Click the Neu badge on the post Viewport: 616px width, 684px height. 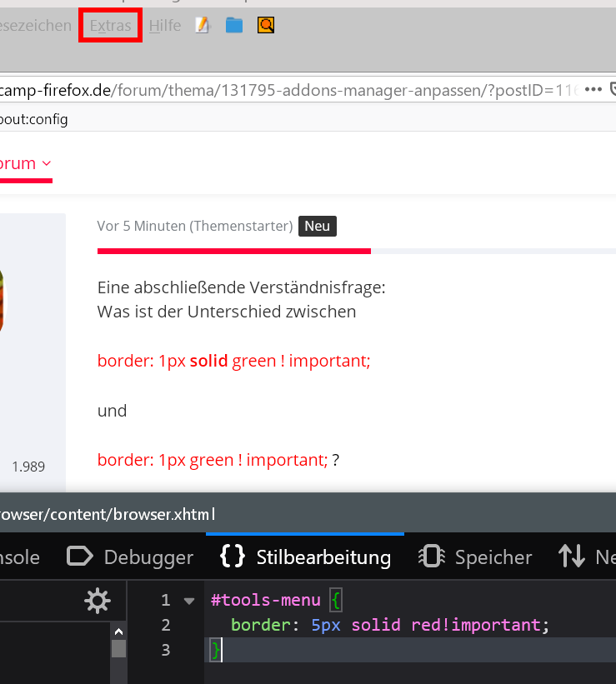coord(318,226)
